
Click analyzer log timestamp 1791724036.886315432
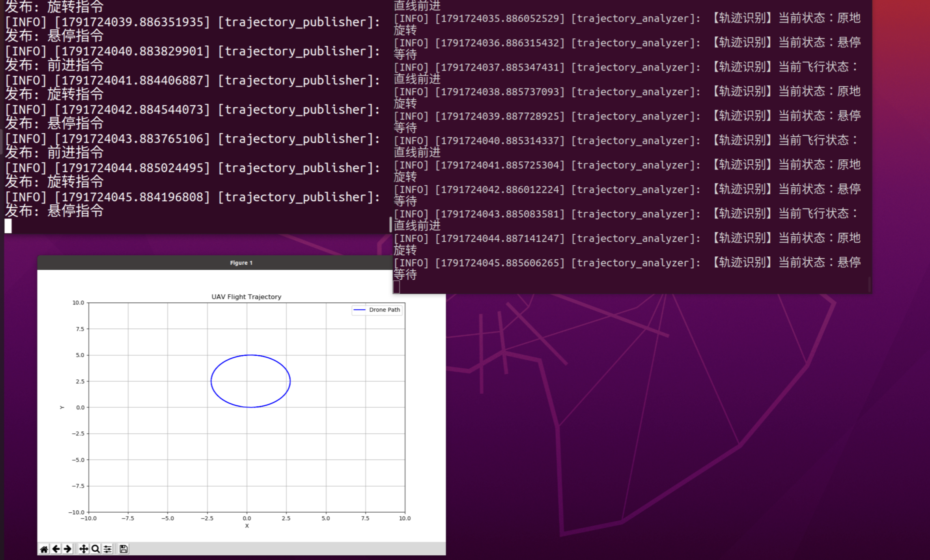click(500, 43)
